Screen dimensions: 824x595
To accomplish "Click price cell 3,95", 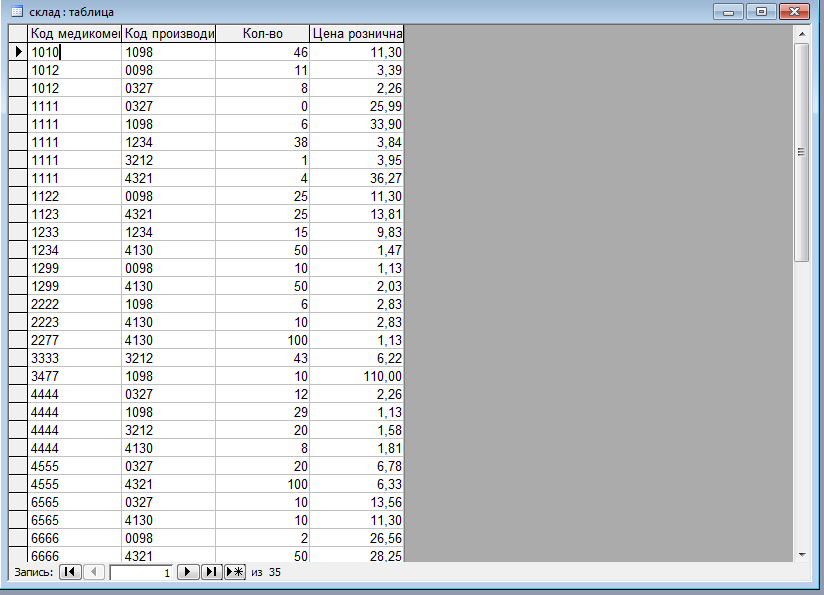I will click(x=357, y=160).
